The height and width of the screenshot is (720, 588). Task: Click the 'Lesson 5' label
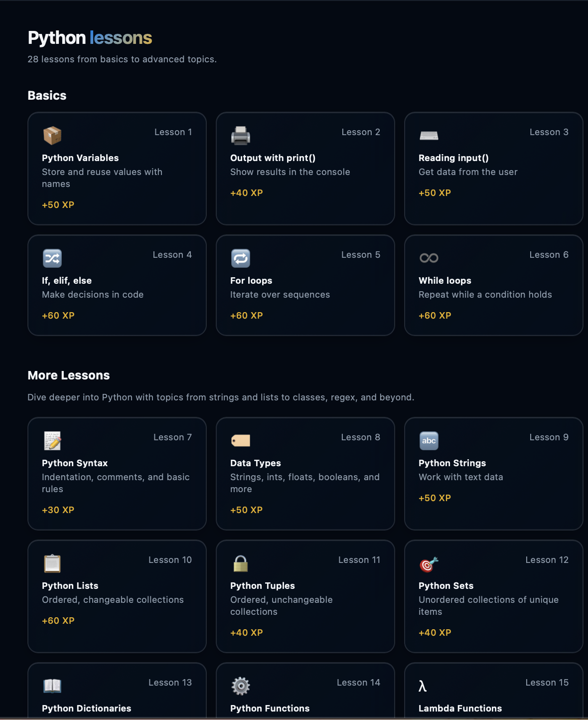pyautogui.click(x=361, y=255)
